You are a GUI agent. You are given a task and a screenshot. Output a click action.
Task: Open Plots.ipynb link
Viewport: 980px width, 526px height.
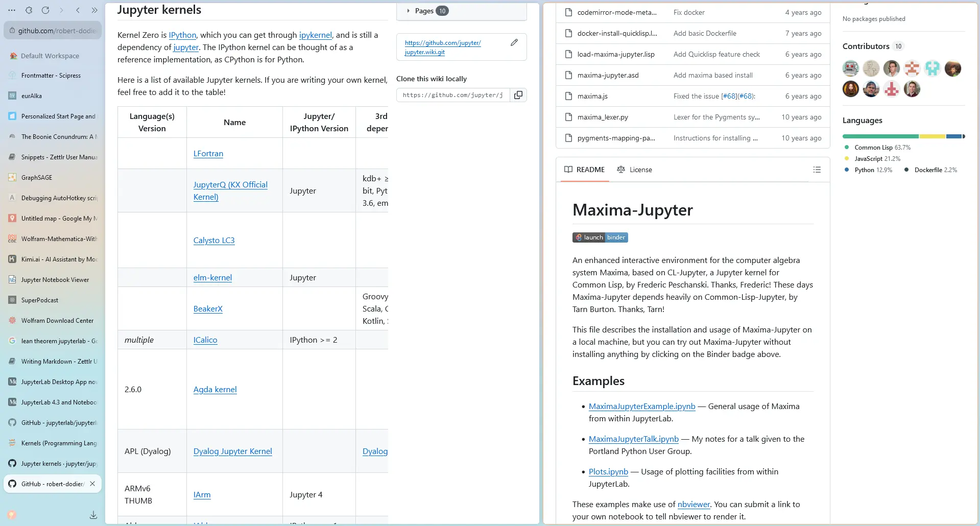(x=608, y=472)
